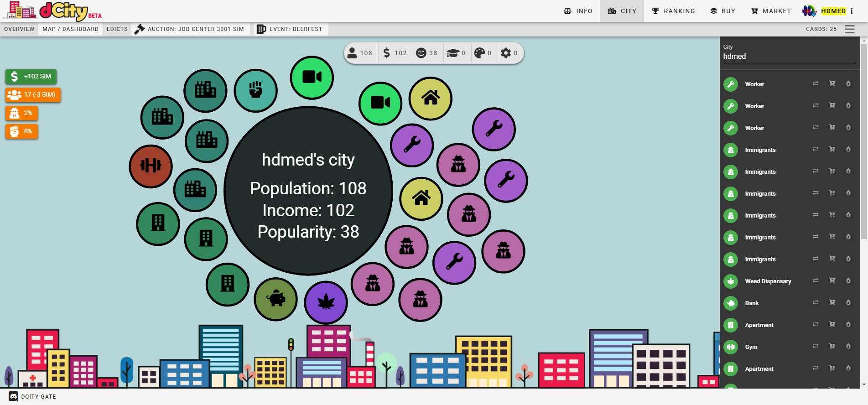Click the creativity palette stat
Screen dimensions: 868x405
[x=483, y=53]
